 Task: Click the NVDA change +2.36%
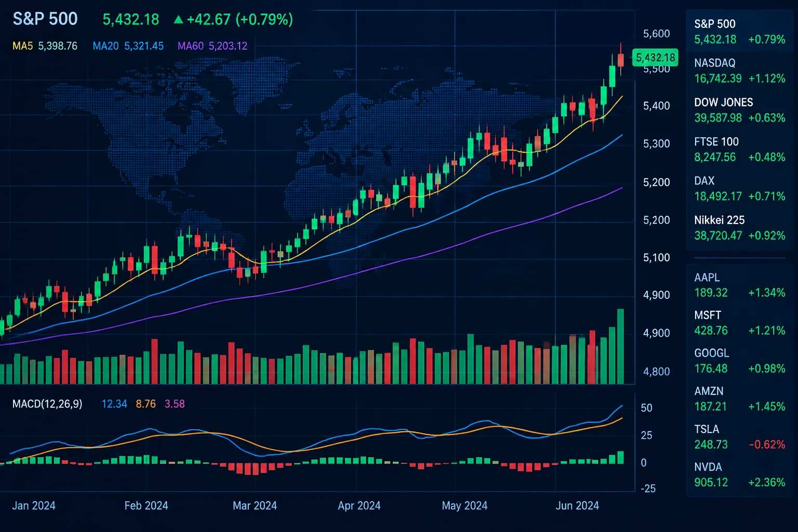[767, 483]
